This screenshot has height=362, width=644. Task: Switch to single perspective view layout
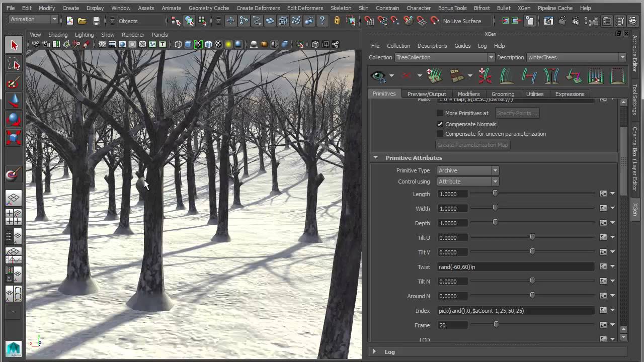(x=14, y=199)
